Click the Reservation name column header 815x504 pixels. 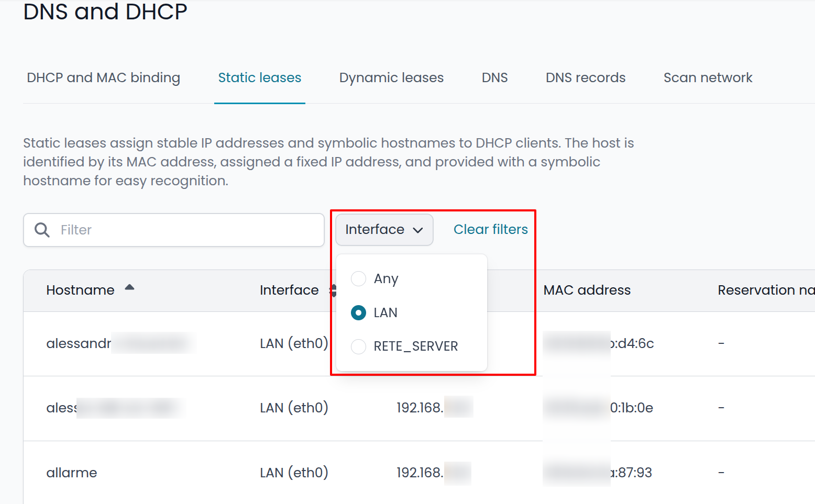click(x=766, y=290)
